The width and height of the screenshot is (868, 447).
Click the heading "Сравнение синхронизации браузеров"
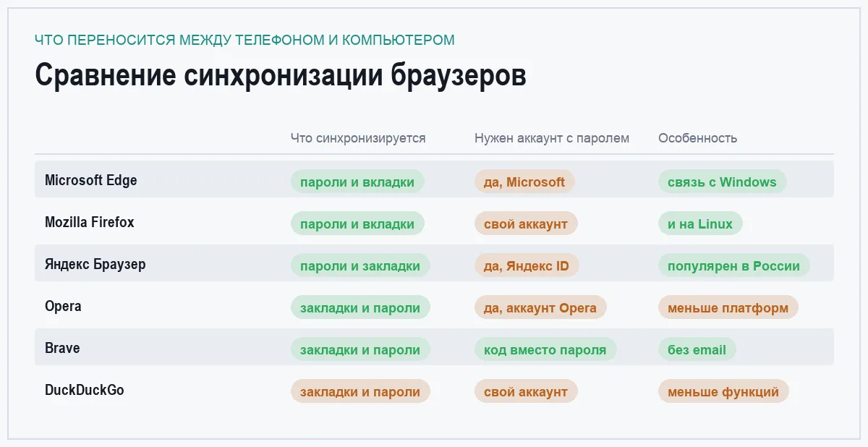pyautogui.click(x=281, y=75)
